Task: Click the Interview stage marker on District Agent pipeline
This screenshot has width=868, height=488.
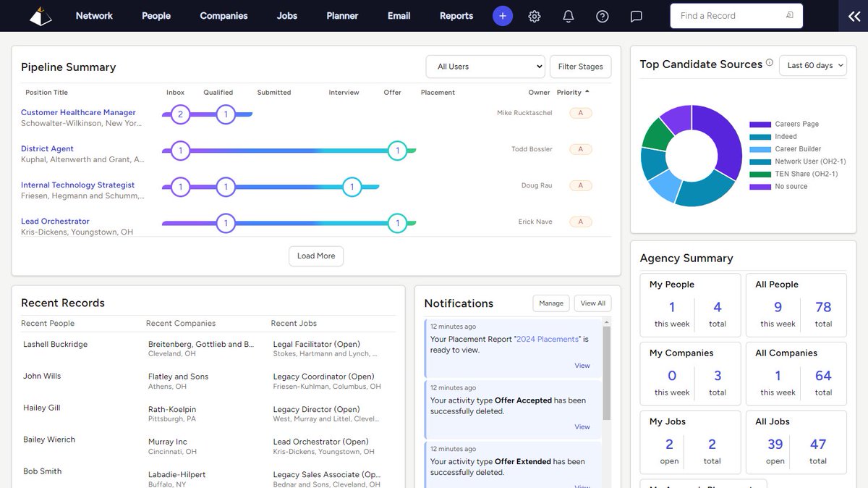Action: click(397, 149)
